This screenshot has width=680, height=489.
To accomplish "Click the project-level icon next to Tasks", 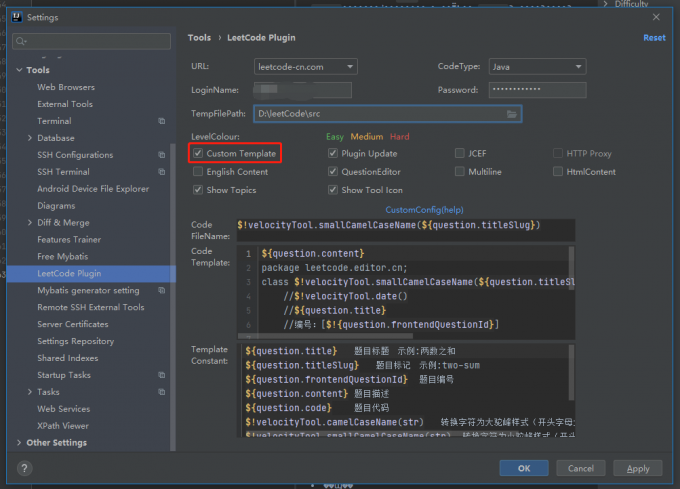I will (x=162, y=392).
